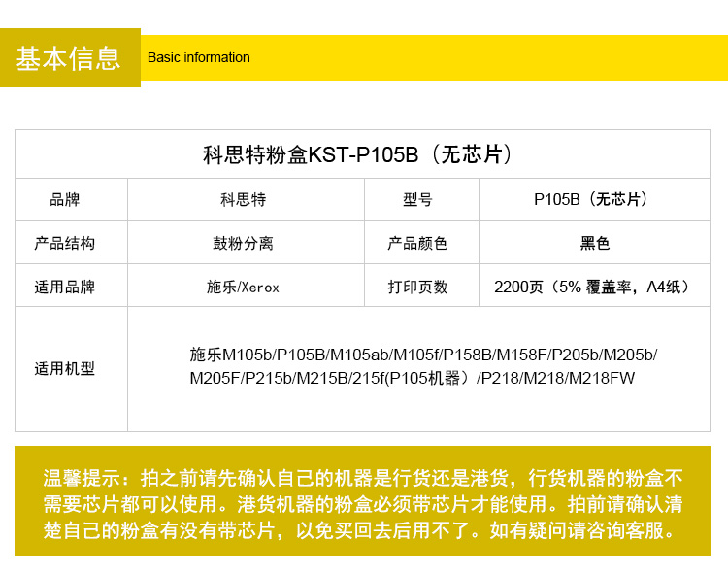This screenshot has height=575, width=728.
Task: Click the model line starting with 施乐M105b
Action: pyautogui.click(x=423, y=355)
